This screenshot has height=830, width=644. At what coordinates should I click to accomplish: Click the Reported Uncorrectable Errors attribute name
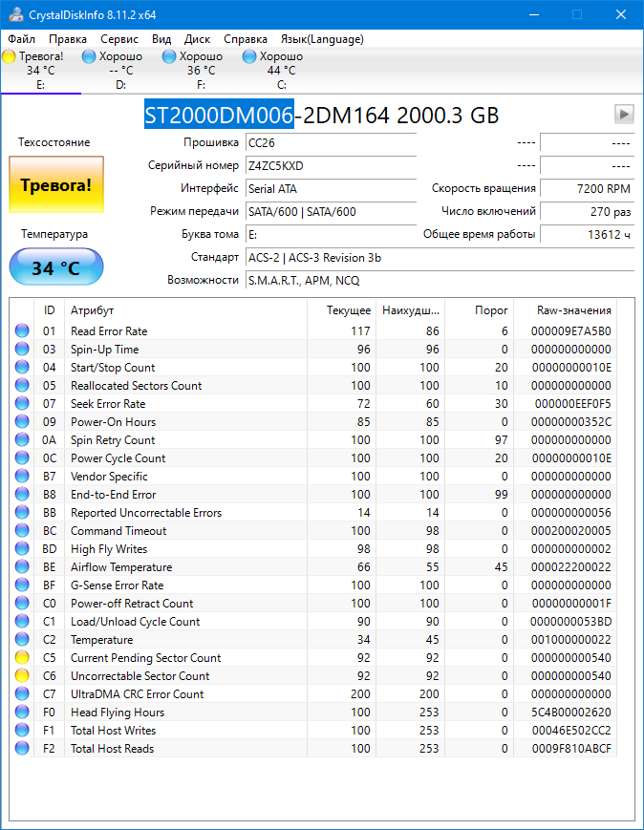[146, 512]
